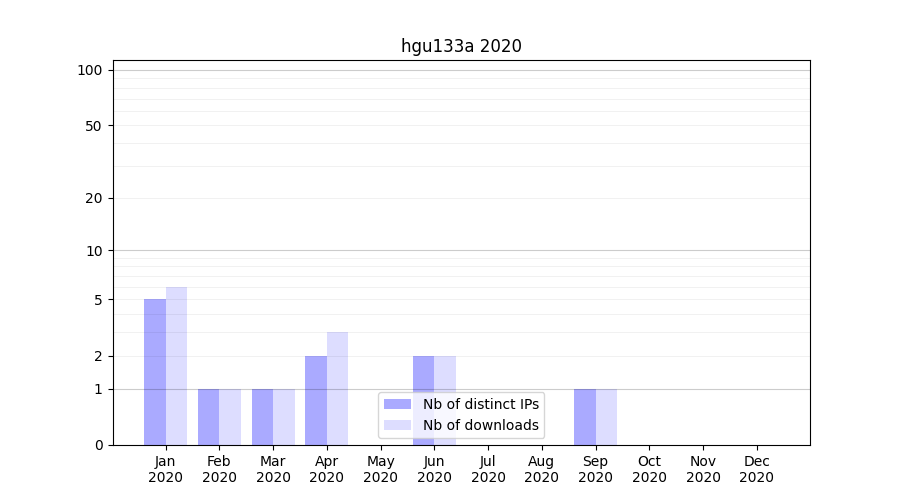Click the Nb of downloads legend label
Screen dimensions: 900x500
[480, 425]
